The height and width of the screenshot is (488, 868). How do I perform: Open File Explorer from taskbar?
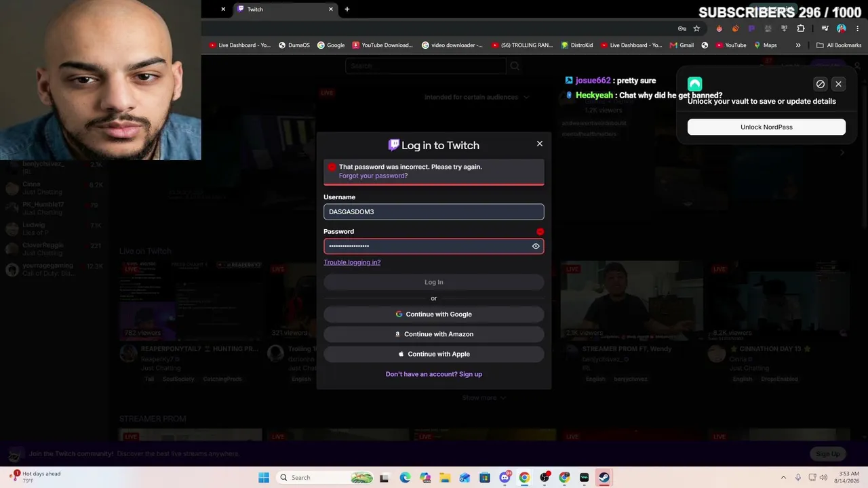[x=445, y=478]
